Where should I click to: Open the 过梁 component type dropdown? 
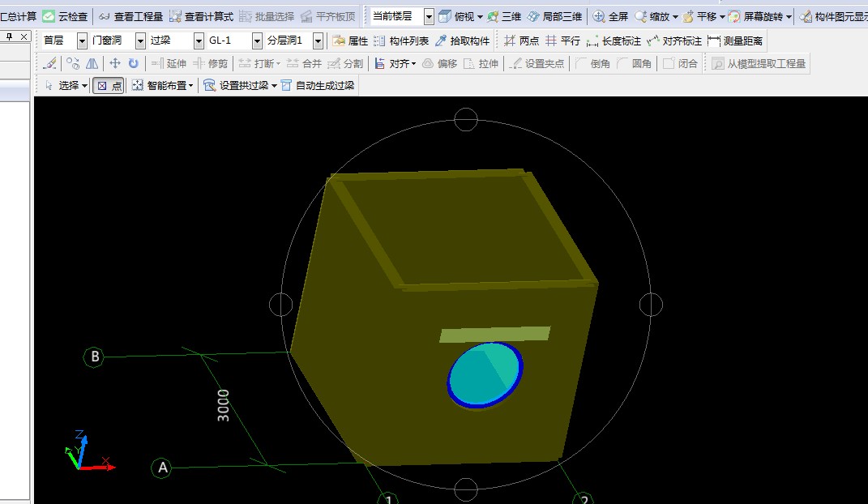pyautogui.click(x=199, y=41)
